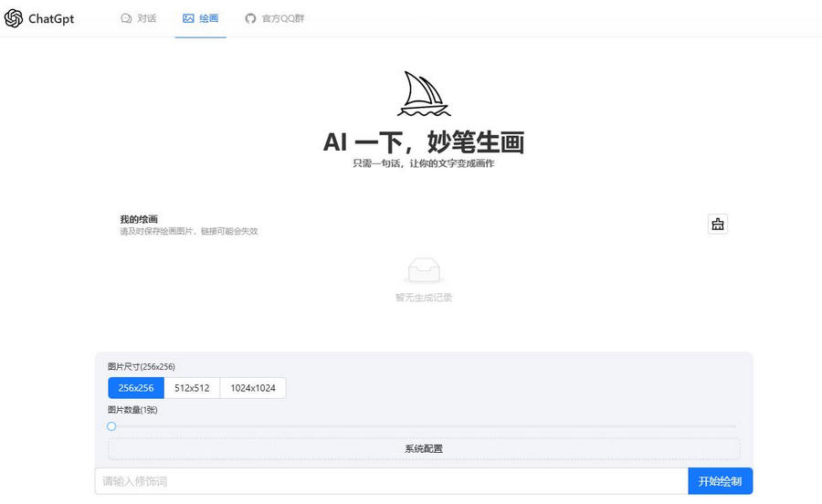Click the ChatGpt brand name text
Viewport: 822px width, 504px height.
(x=51, y=19)
